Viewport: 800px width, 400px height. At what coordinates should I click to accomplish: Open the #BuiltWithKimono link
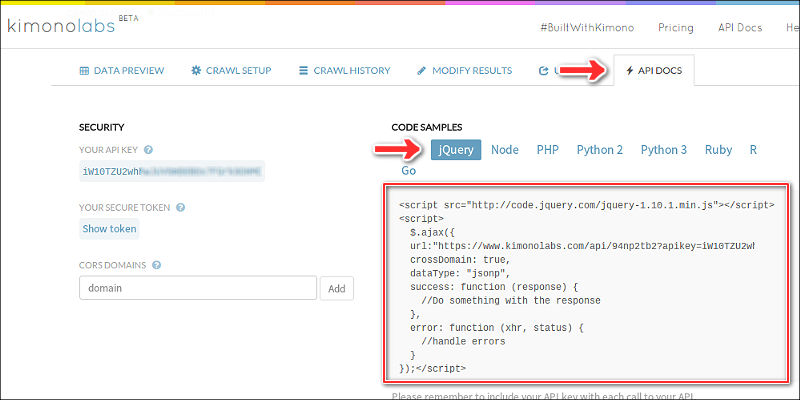pos(587,28)
